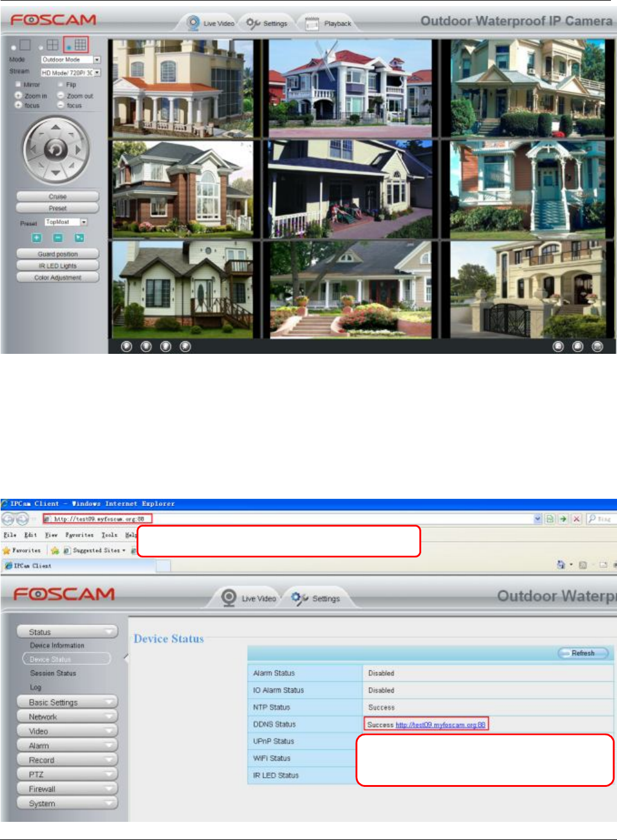Enable the Mirror checkbox
This screenshot has height=840, width=617.
click(18, 85)
